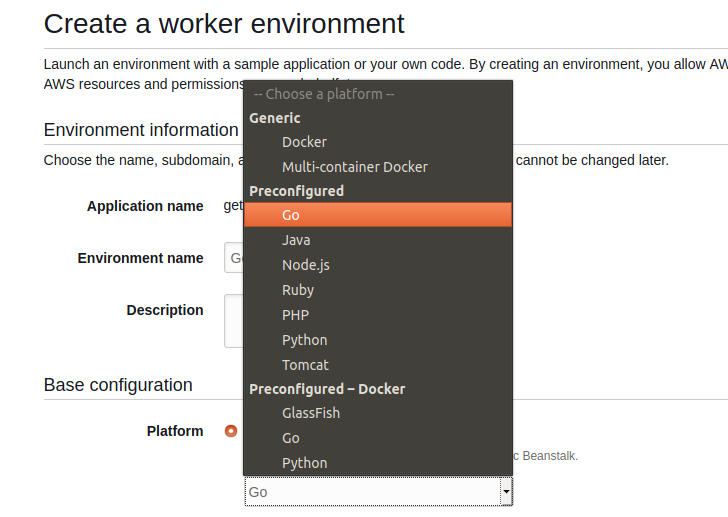The image size is (728, 517).
Task: Select the Platform radio button
Action: 232,431
